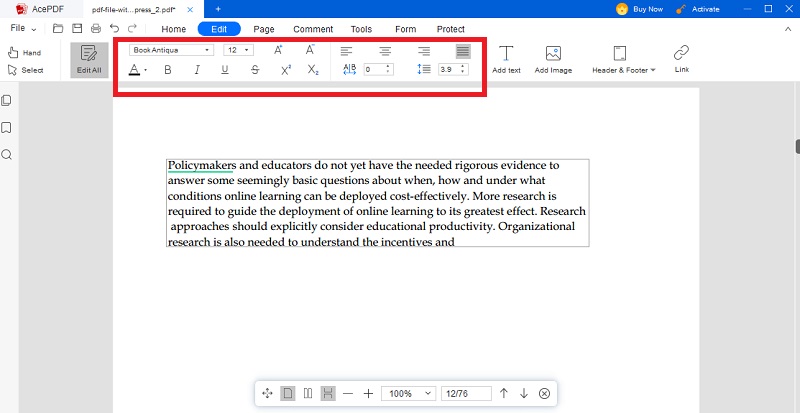Click the move handle on bottom toolbar

tap(267, 393)
